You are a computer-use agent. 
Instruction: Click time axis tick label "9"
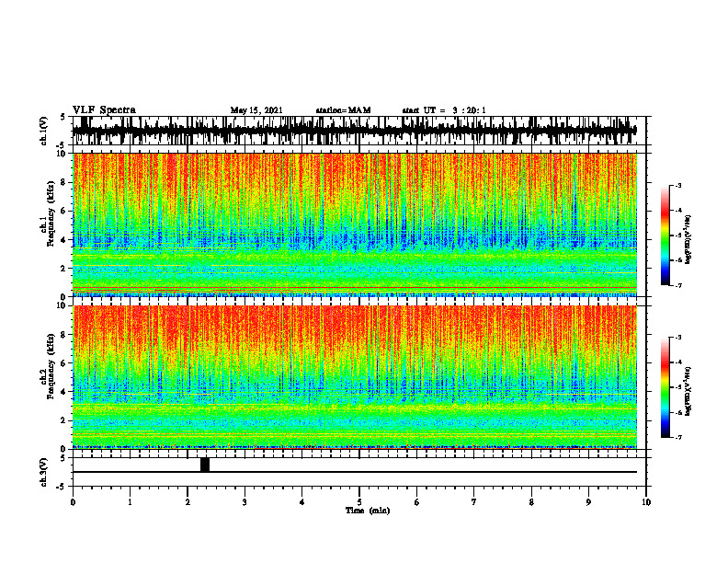[x=588, y=502]
